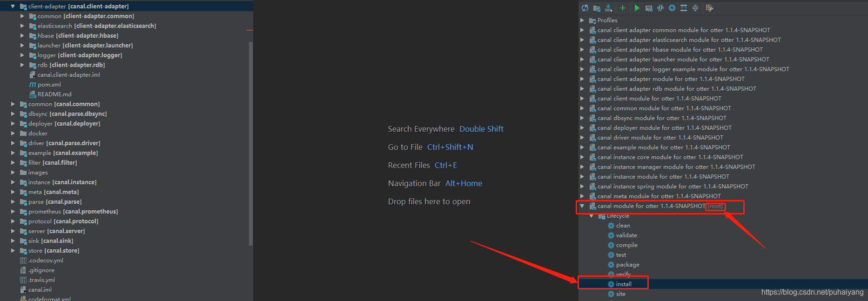Click the docker folder icon
This screenshot has height=301, width=868.
(23, 134)
